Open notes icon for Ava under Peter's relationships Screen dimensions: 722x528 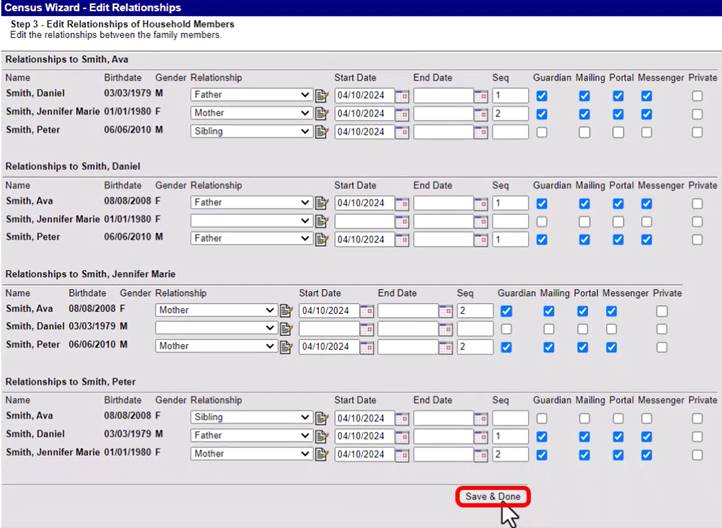(321, 418)
